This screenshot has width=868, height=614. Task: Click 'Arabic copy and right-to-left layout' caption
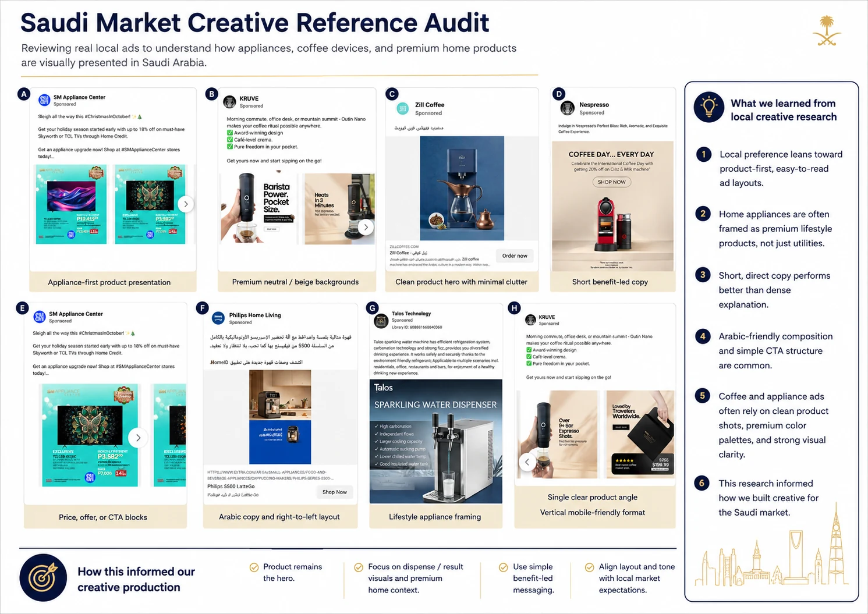pyautogui.click(x=279, y=516)
